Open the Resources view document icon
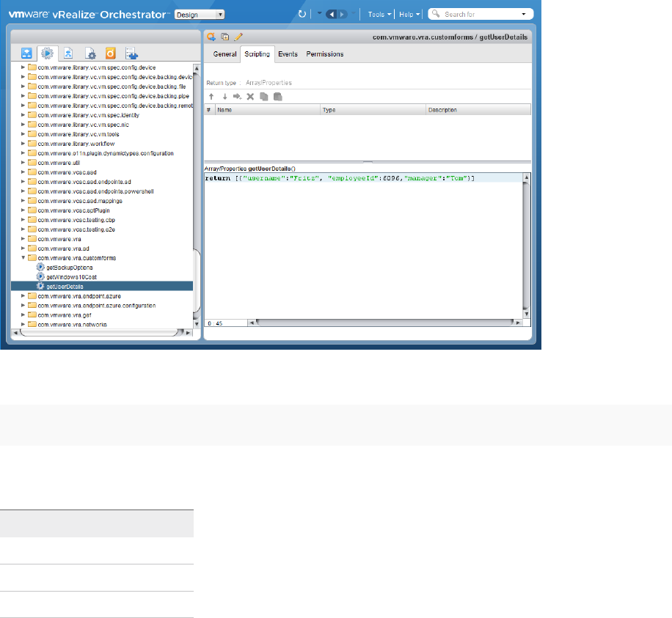Viewport: 672px width, 618px height. [x=68, y=53]
